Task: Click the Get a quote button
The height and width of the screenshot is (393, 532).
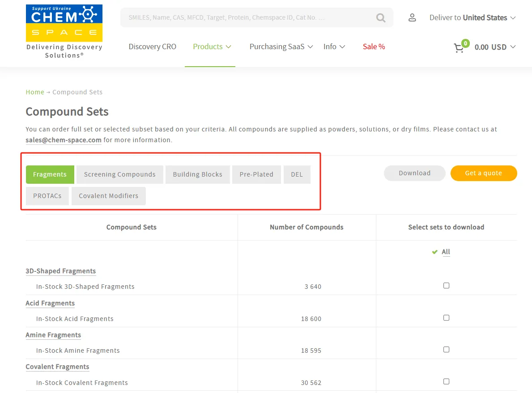Action: [x=484, y=173]
